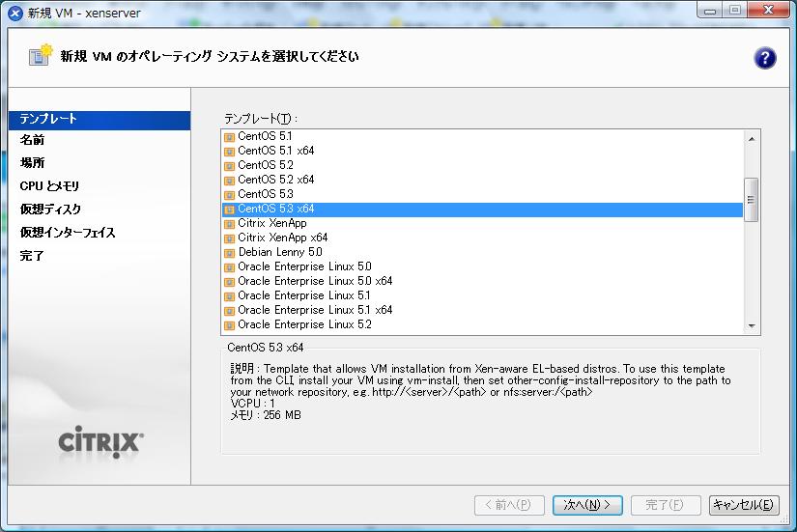
Task: Pick Oracle Enterprise Linux 5.1 x64 template
Action: (x=482, y=310)
